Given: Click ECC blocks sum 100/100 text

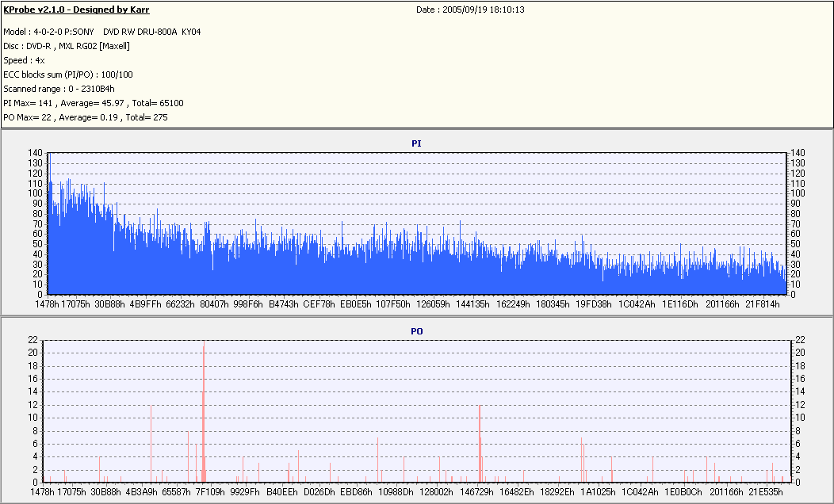Looking at the screenshot, I should tap(68, 75).
